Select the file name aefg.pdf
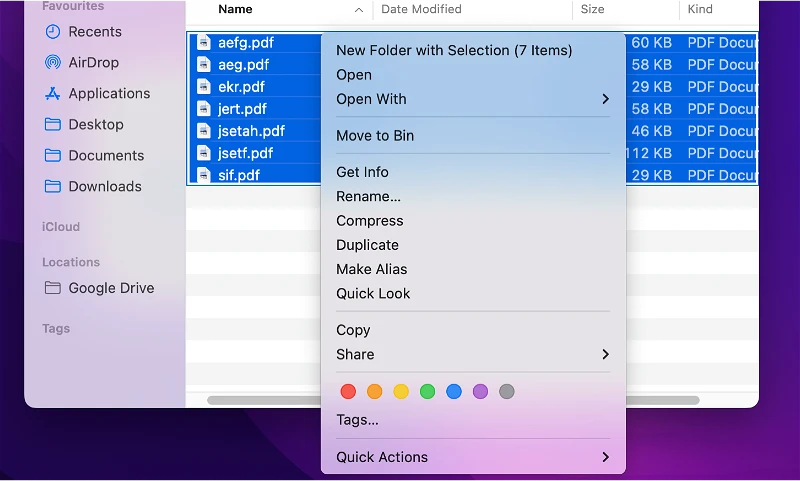Image resolution: width=800 pixels, height=481 pixels. 246,43
